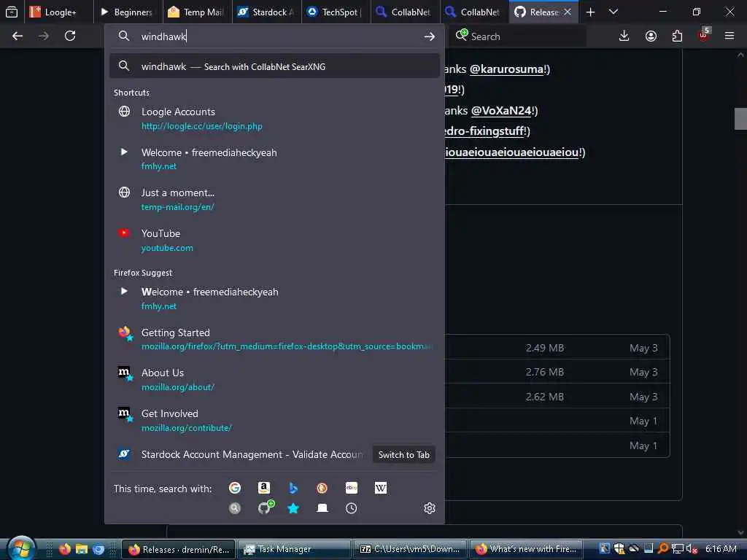The height and width of the screenshot is (560, 747).
Task: Go back one page
Action: pos(18,36)
